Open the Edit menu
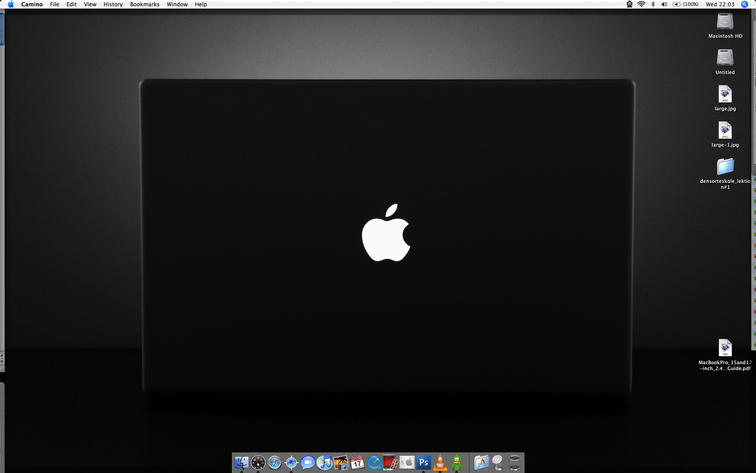 pos(71,4)
